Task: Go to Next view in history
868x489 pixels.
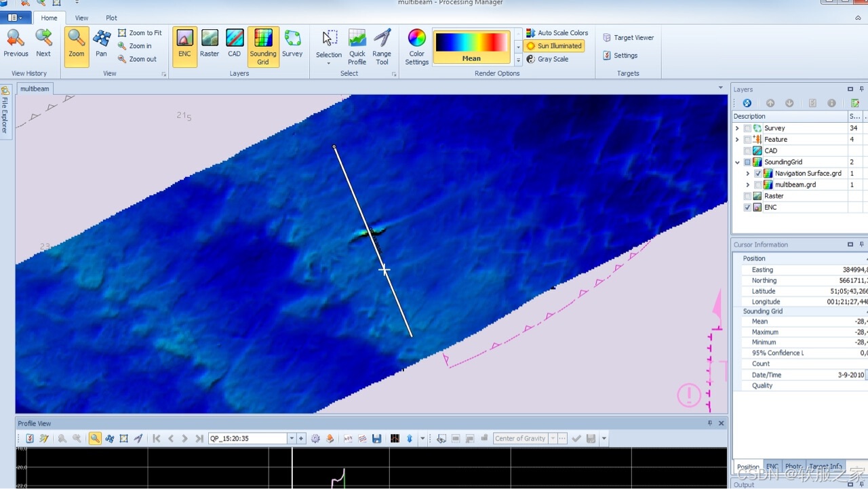Action: pyautogui.click(x=43, y=43)
